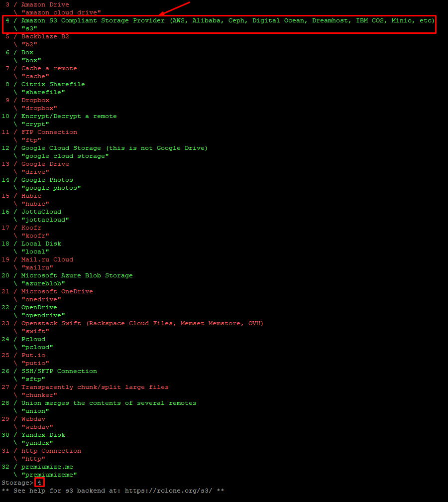Click the "Hubic" option line
This screenshot has width=448, height=502.
(x=31, y=196)
